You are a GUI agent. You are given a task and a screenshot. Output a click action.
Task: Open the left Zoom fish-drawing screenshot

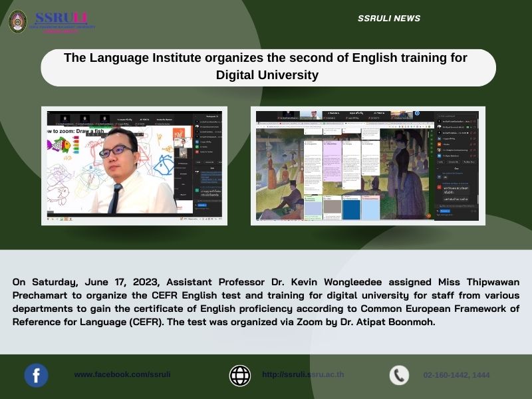click(x=134, y=165)
